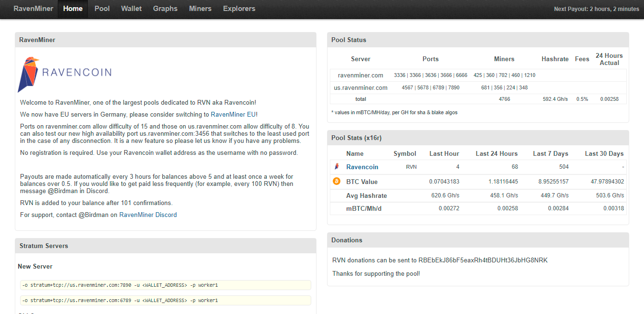The height and width of the screenshot is (314, 644).
Task: Click the orange Bitcoin icon beside BTC Value
Action: click(x=337, y=181)
